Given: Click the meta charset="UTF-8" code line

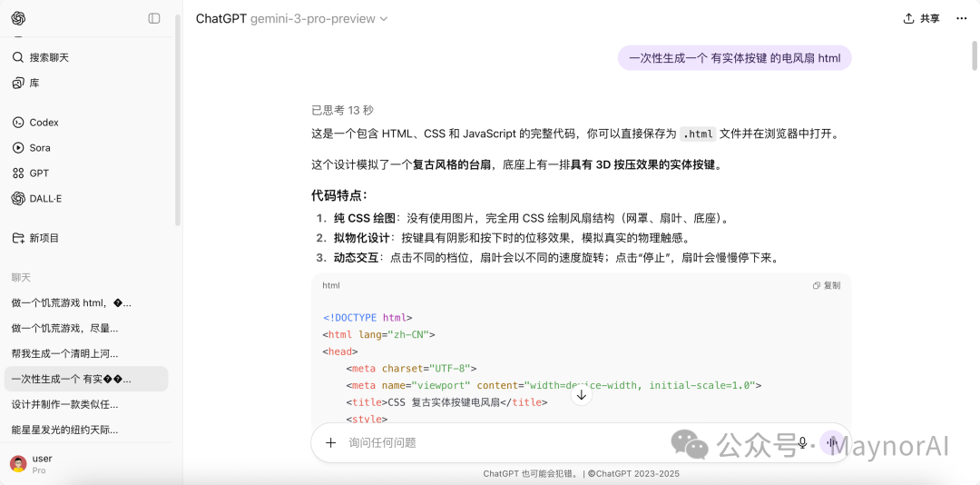Looking at the screenshot, I should [x=411, y=369].
